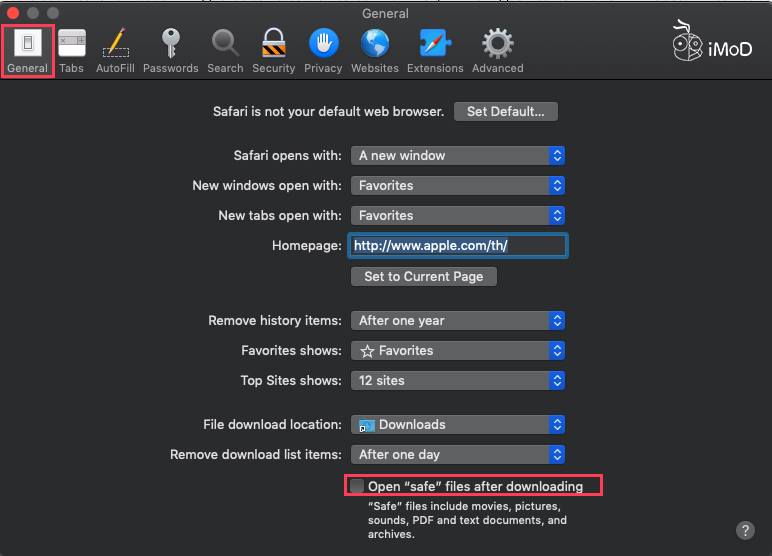Click the Set to Current Page button

click(x=423, y=277)
